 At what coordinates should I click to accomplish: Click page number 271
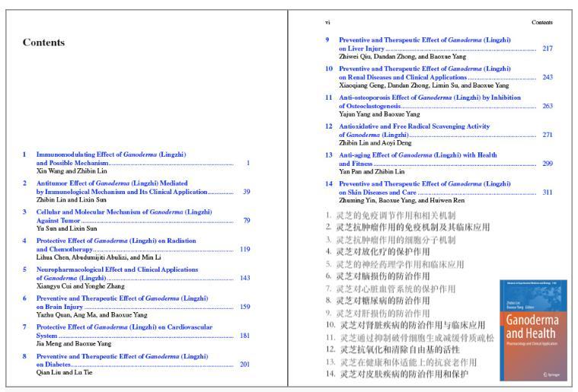tap(548, 135)
